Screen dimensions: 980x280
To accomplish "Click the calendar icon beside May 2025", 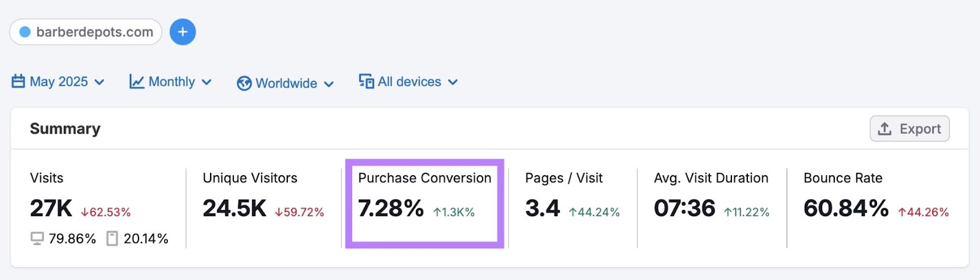I will [18, 81].
